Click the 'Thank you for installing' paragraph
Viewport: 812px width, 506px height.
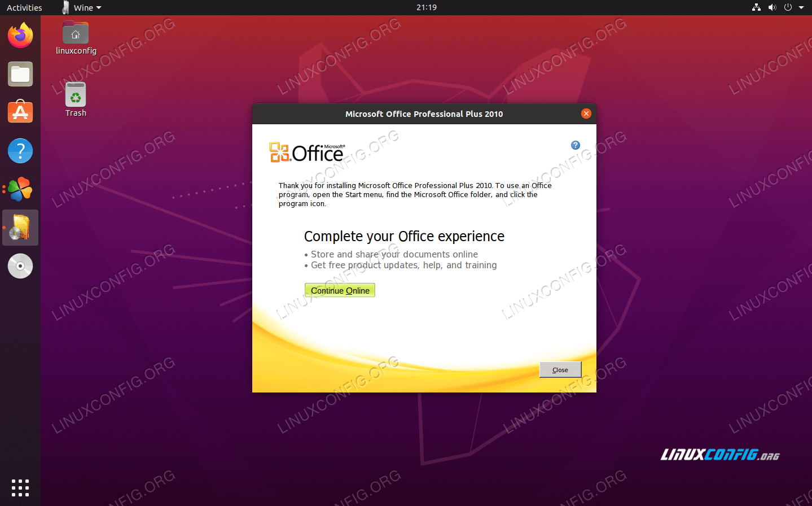click(415, 194)
